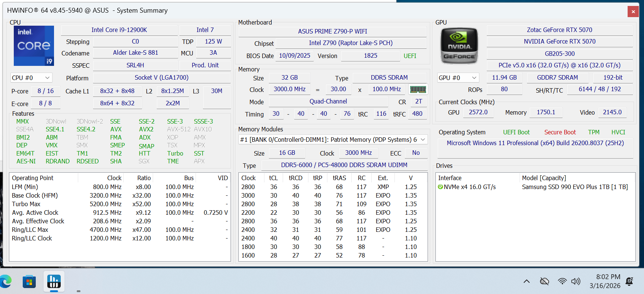Click the TPM status label
Screen dimensions: 644x294
click(x=594, y=132)
